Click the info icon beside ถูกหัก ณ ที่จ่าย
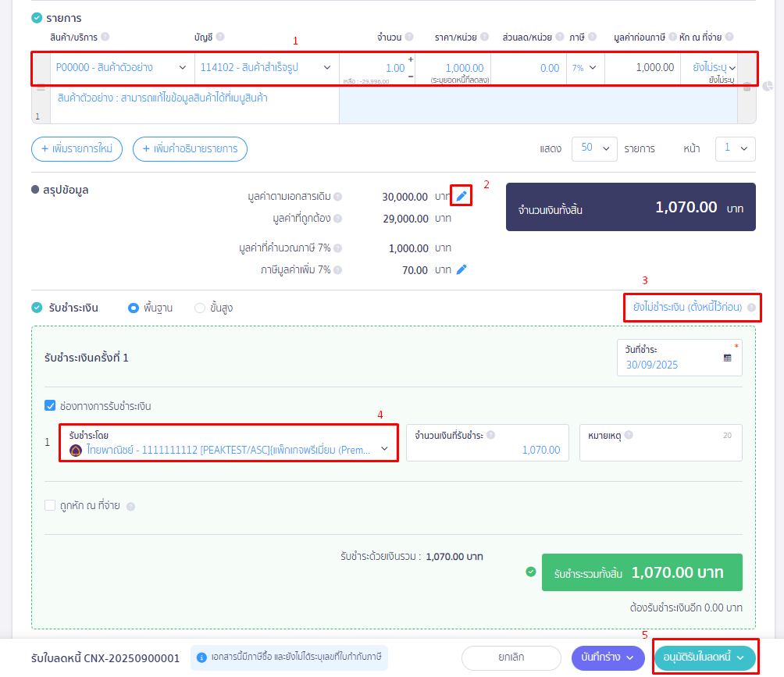Image resolution: width=784 pixels, height=677 pixels. point(130,506)
